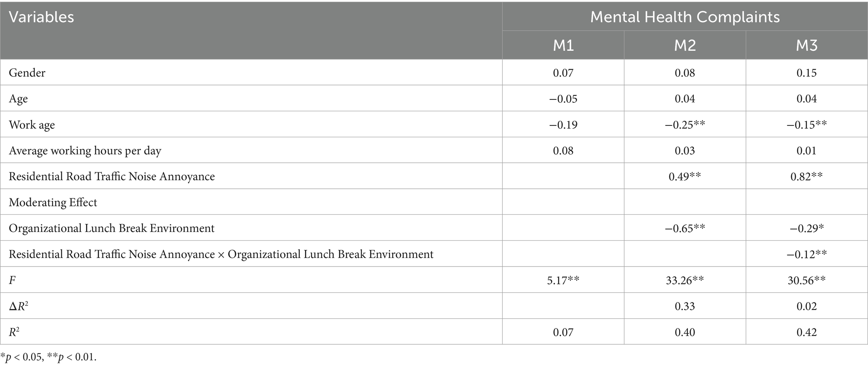Click the Moderating Effect row label
Screen dimensions: 868x367
click(x=53, y=202)
